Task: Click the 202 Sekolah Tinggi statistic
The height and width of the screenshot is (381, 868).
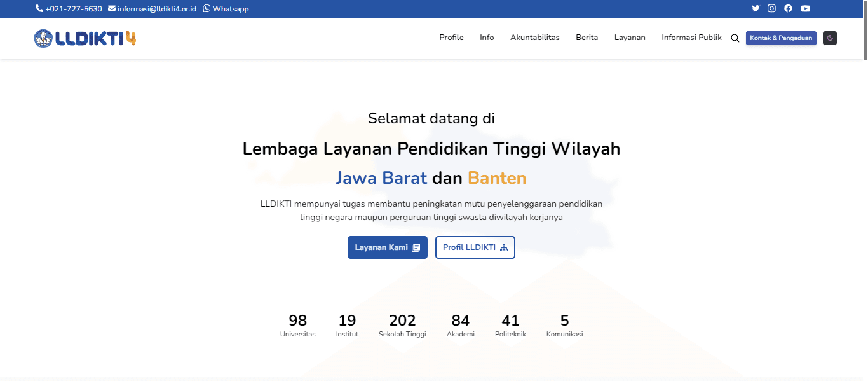Action: [x=402, y=325]
